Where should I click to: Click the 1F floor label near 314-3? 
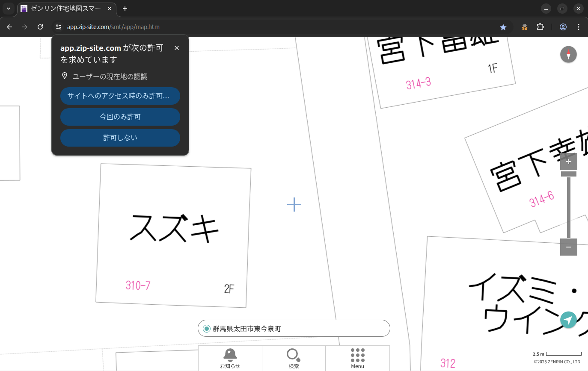pyautogui.click(x=493, y=68)
